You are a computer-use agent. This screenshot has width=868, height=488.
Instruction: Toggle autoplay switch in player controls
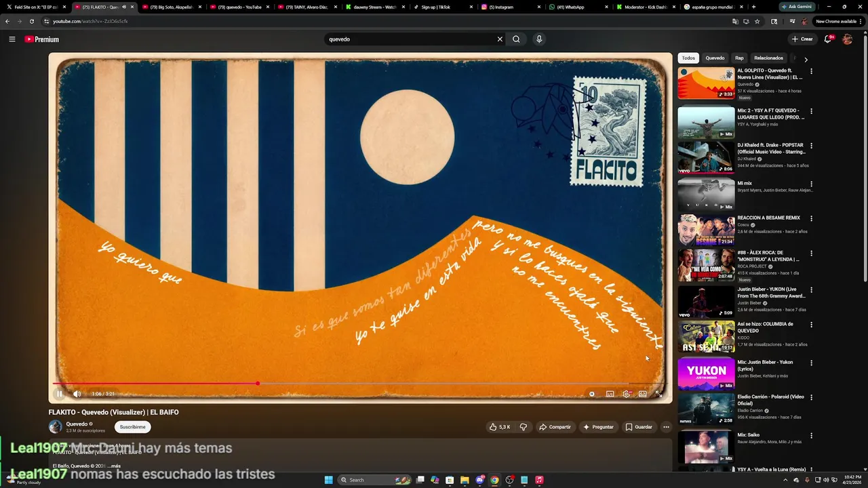pos(592,394)
